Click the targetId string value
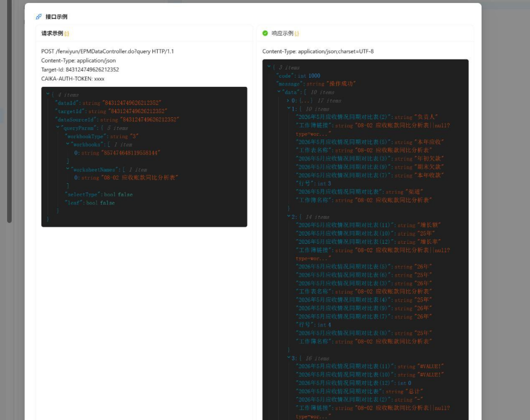The width and height of the screenshot is (530, 420). click(x=137, y=111)
